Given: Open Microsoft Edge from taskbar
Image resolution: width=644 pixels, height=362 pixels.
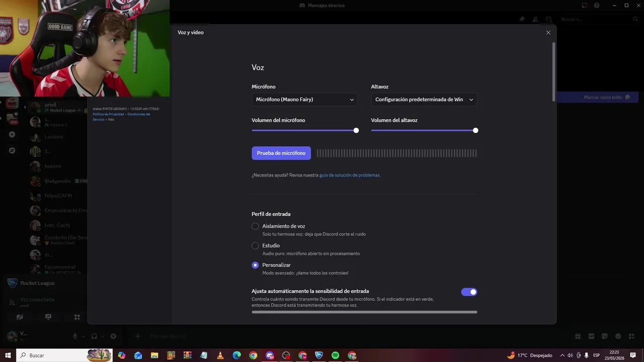Looking at the screenshot, I should [237, 355].
